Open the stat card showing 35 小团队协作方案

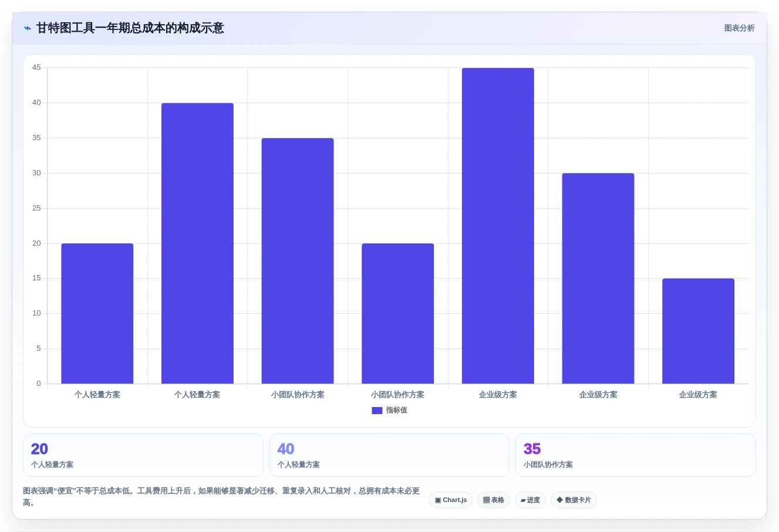tap(636, 455)
